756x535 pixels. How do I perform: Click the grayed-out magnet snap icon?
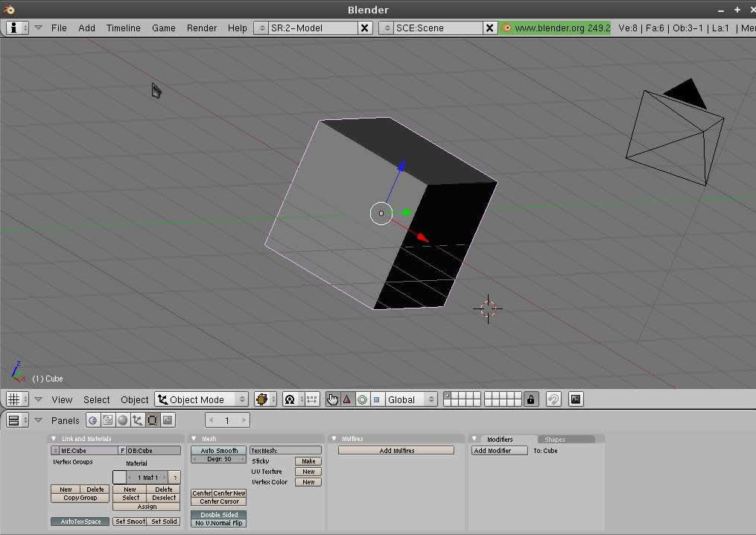pyautogui.click(x=553, y=399)
